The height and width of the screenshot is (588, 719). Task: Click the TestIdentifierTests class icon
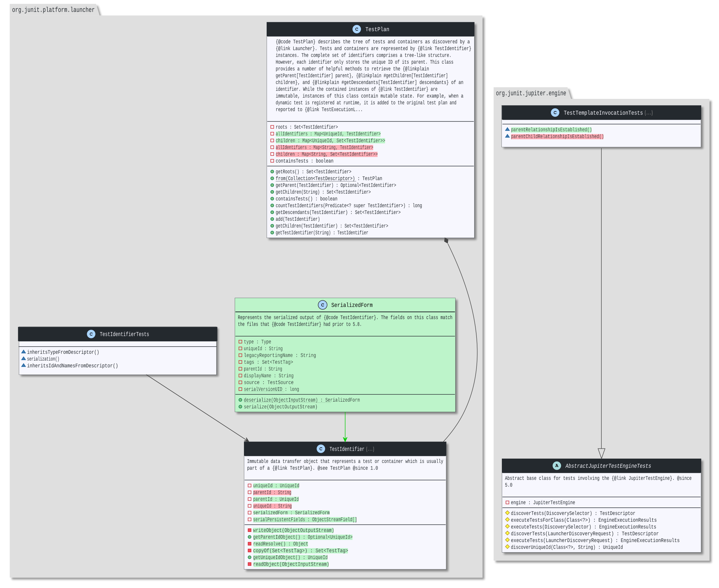(x=91, y=334)
